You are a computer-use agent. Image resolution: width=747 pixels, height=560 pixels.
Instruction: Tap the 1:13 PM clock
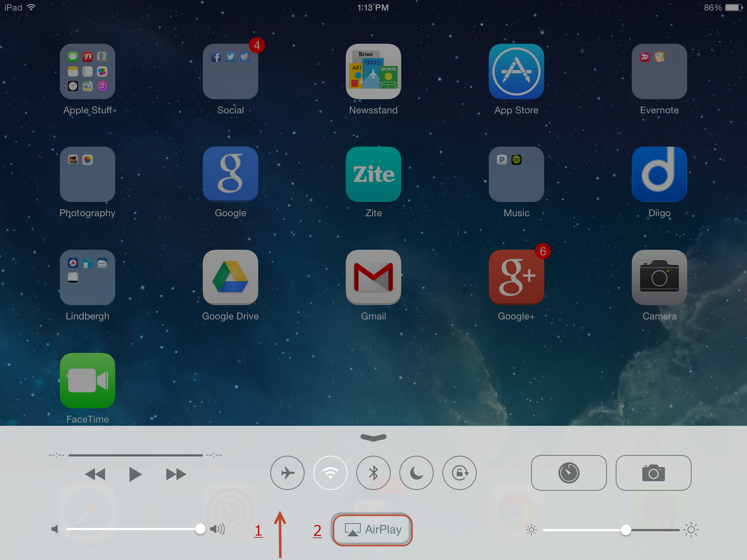[373, 7]
